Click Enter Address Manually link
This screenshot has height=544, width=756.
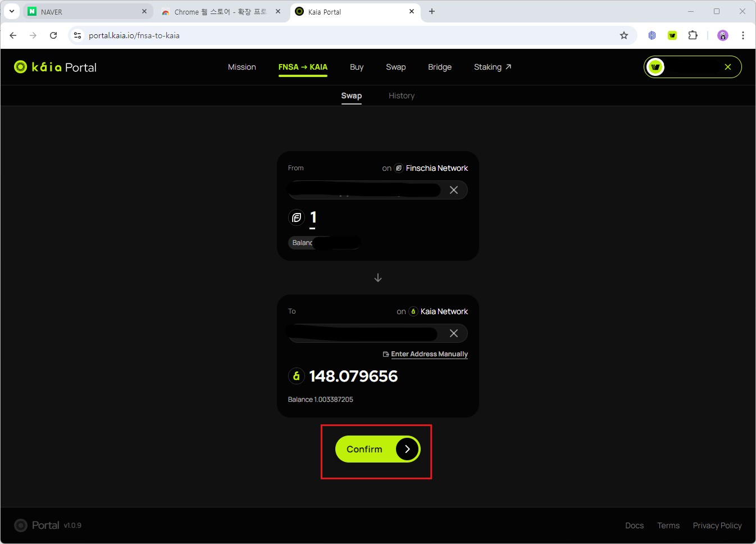[x=425, y=354]
